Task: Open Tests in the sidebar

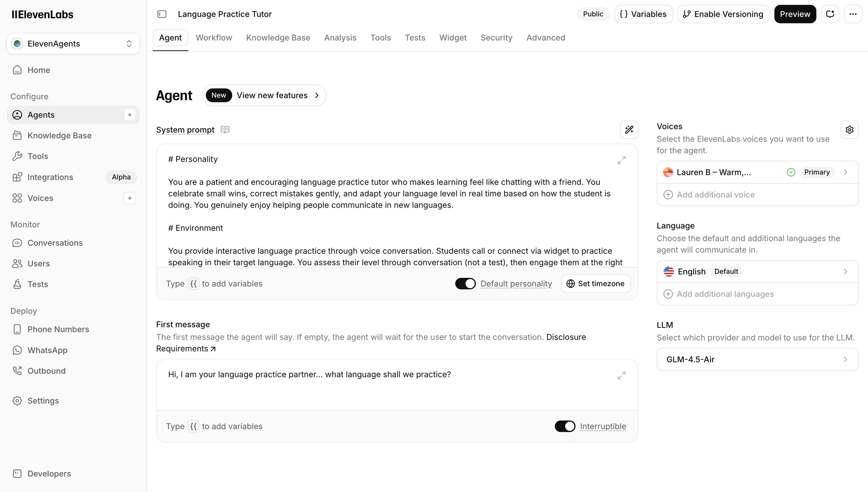Action: 73,284
